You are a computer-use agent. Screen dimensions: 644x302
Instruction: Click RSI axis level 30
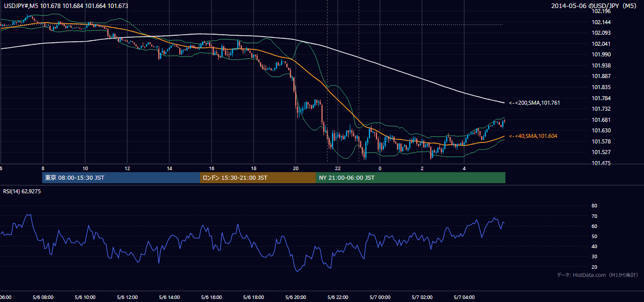pos(594,257)
